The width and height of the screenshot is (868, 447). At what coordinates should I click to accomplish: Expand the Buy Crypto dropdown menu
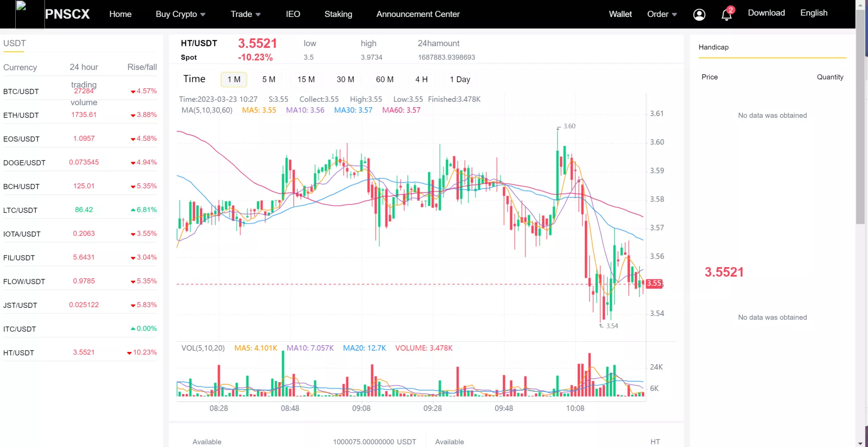180,14
